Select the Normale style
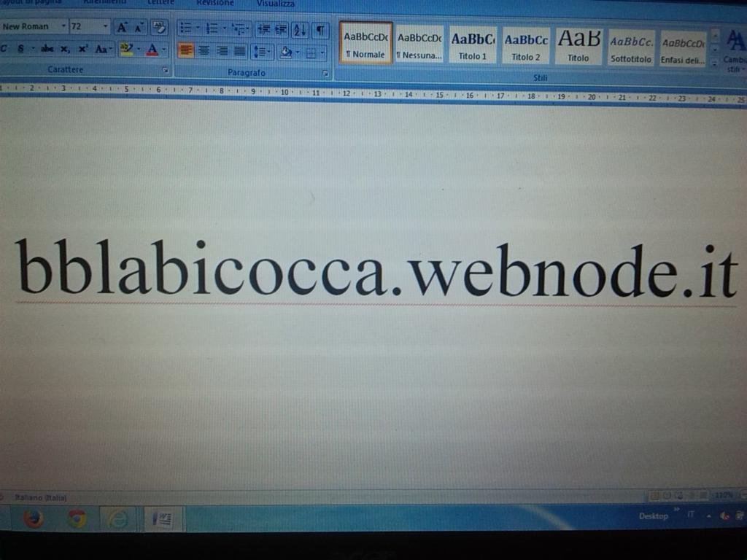Viewport: 747px width, 560px height. click(366, 43)
